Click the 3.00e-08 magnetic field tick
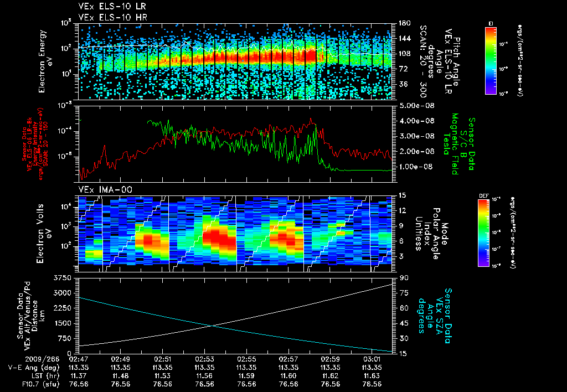Image resolution: width=567 pixels, height=392 pixels. [x=416, y=136]
